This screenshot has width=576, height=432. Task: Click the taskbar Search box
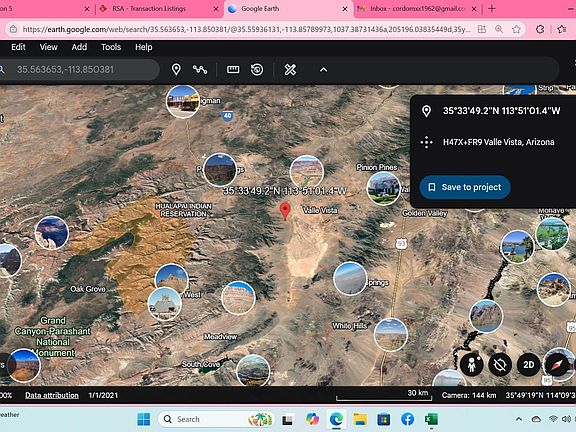(216, 419)
